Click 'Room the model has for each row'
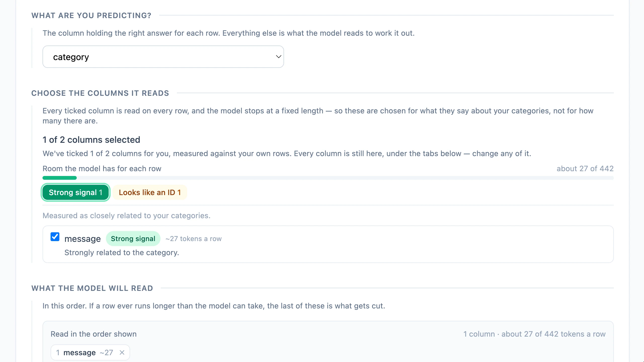Image resolution: width=644 pixels, height=362 pixels. coord(102,168)
